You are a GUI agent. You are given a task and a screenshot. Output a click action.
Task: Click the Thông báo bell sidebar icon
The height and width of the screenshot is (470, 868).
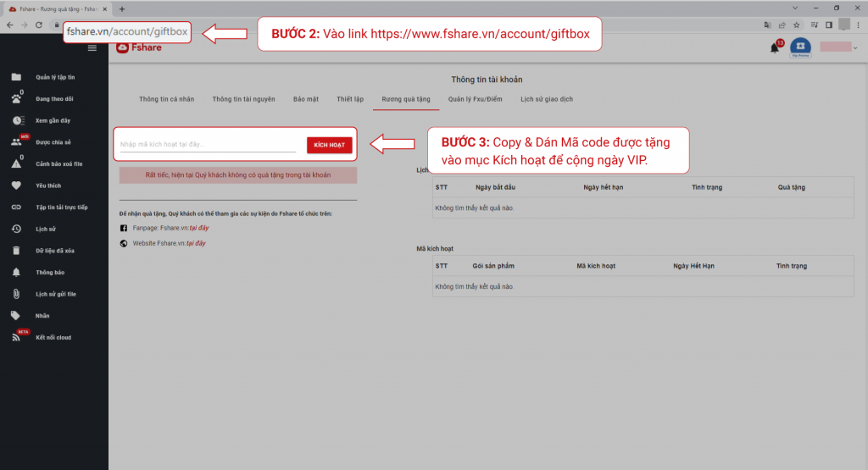(16, 272)
